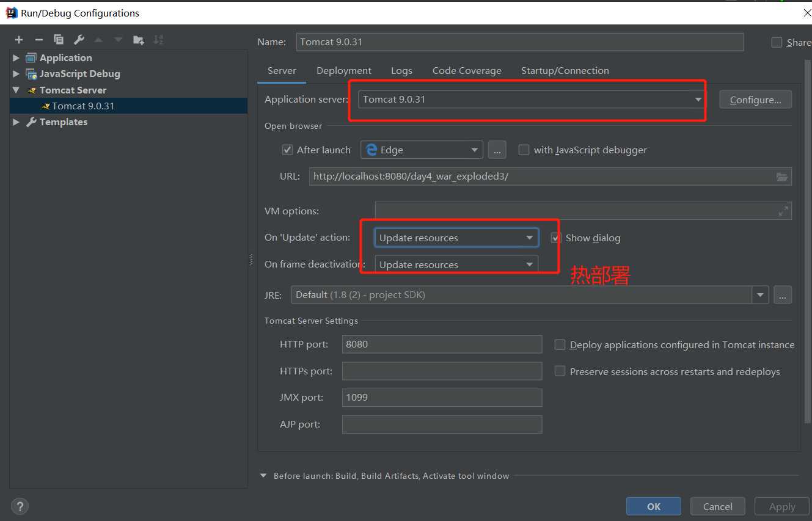Open the browser selection dropdown
This screenshot has height=521, width=812.
click(x=422, y=150)
